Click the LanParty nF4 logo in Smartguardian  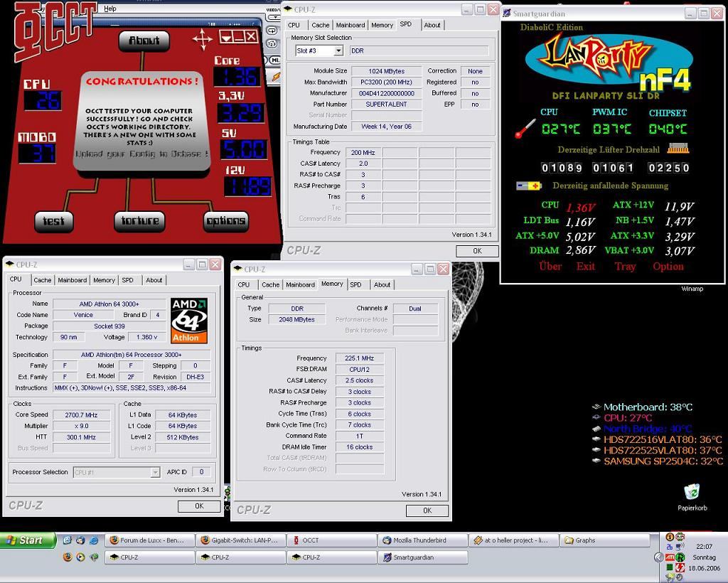(609, 62)
